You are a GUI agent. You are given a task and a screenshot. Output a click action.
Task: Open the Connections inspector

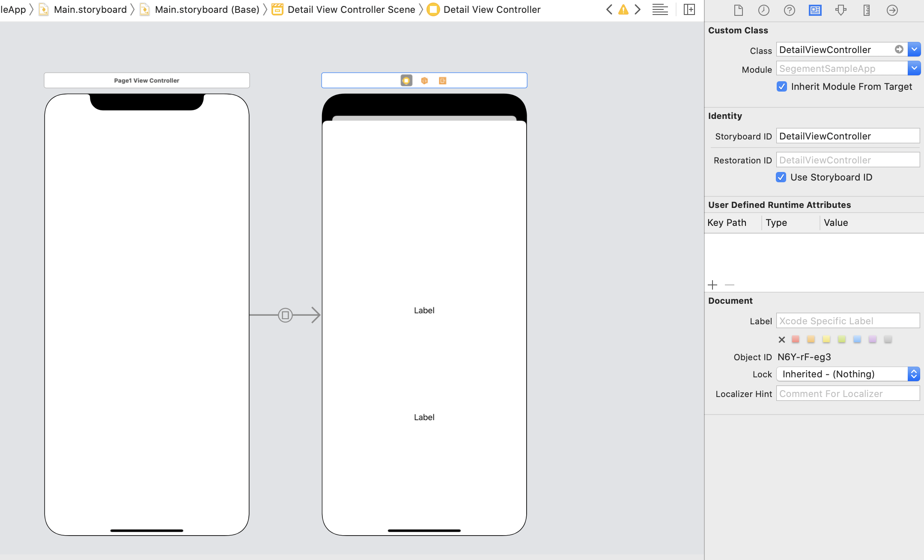coord(892,10)
